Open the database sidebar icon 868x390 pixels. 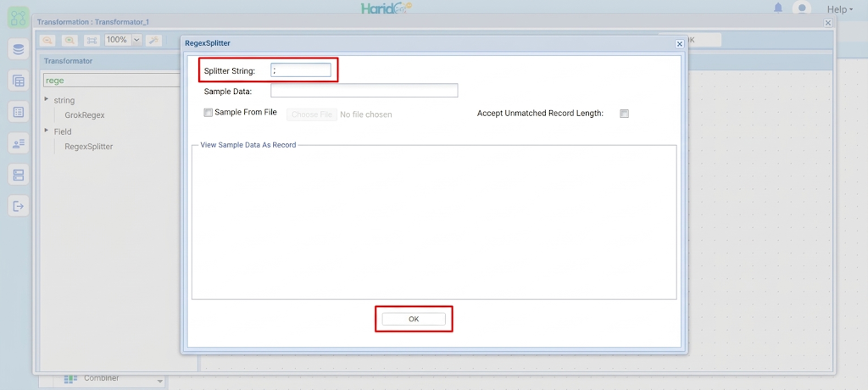(x=19, y=49)
